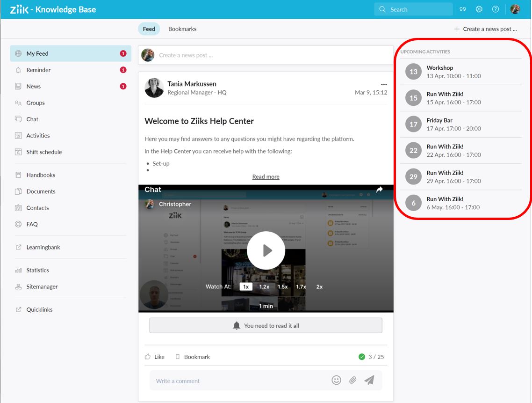Click the Ziik logo in the header
Image resolution: width=532 pixels, height=403 pixels.
[19, 9]
